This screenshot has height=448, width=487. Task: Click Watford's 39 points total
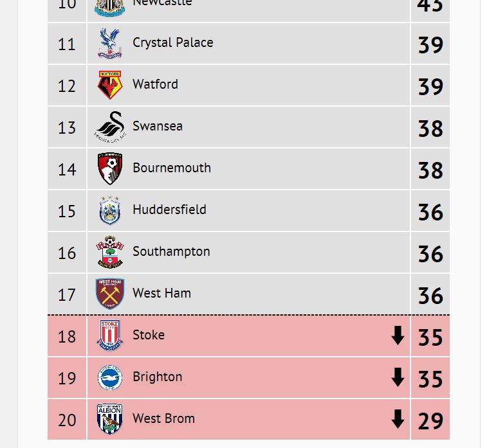pos(430,86)
